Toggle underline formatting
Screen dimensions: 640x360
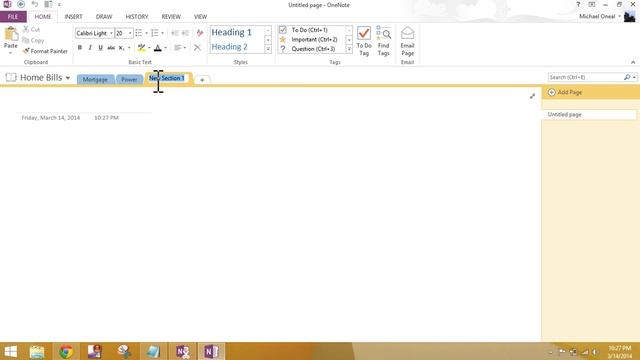[x=100, y=48]
